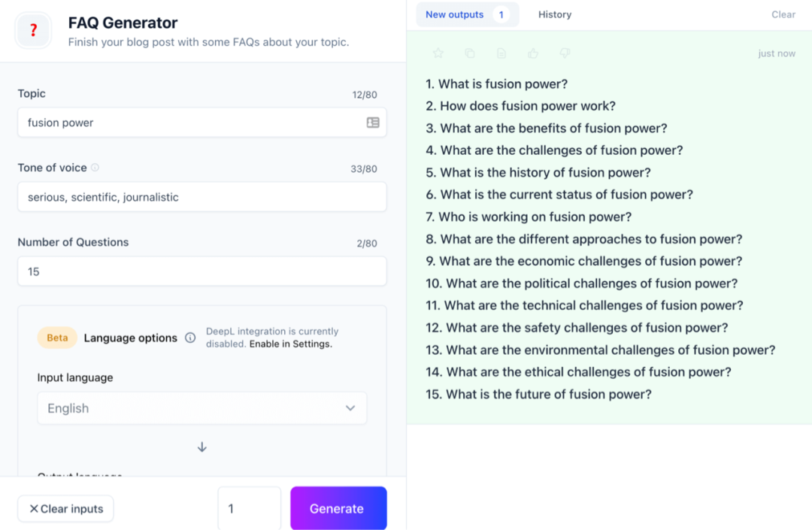
Task: Open the Input language dropdown
Action: pyautogui.click(x=201, y=408)
